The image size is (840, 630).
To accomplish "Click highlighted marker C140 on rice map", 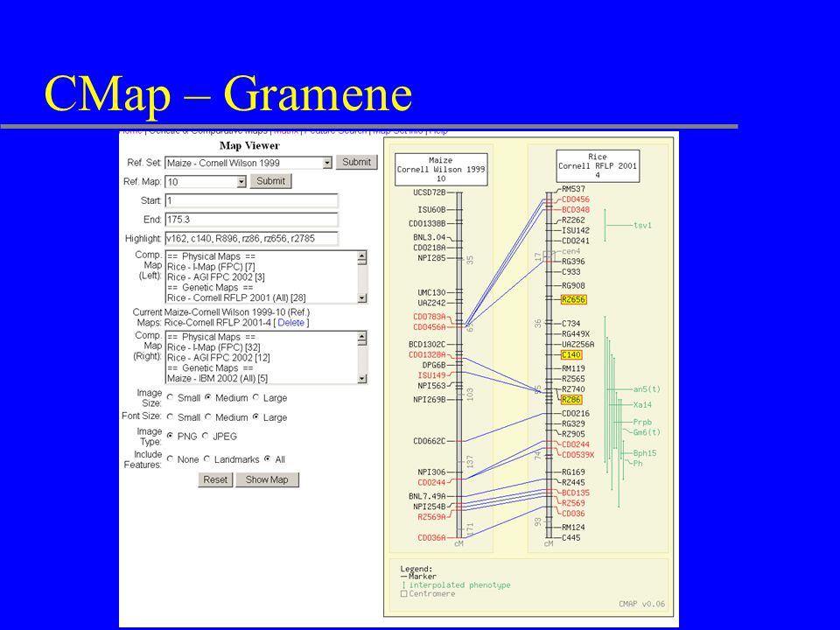I will tap(571, 354).
